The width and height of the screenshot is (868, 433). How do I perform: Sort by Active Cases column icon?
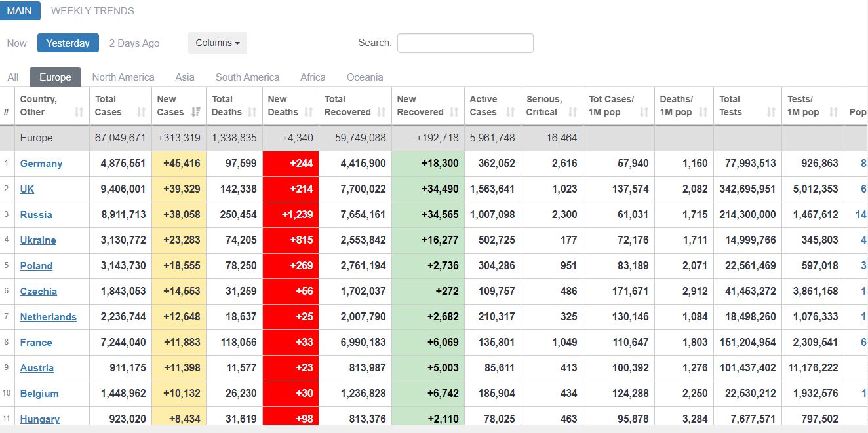tap(510, 112)
